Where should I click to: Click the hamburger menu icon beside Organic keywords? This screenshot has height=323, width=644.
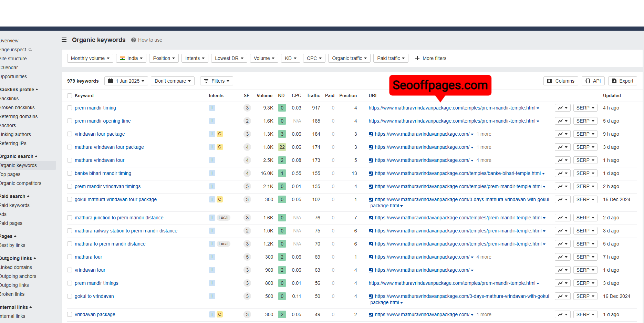pyautogui.click(x=64, y=40)
